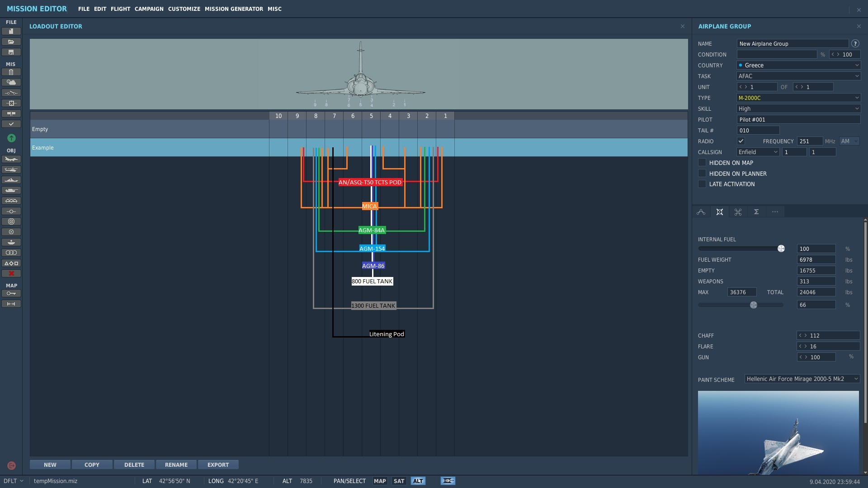Select the ship group placement tool
868x488 pixels.
[11, 180]
